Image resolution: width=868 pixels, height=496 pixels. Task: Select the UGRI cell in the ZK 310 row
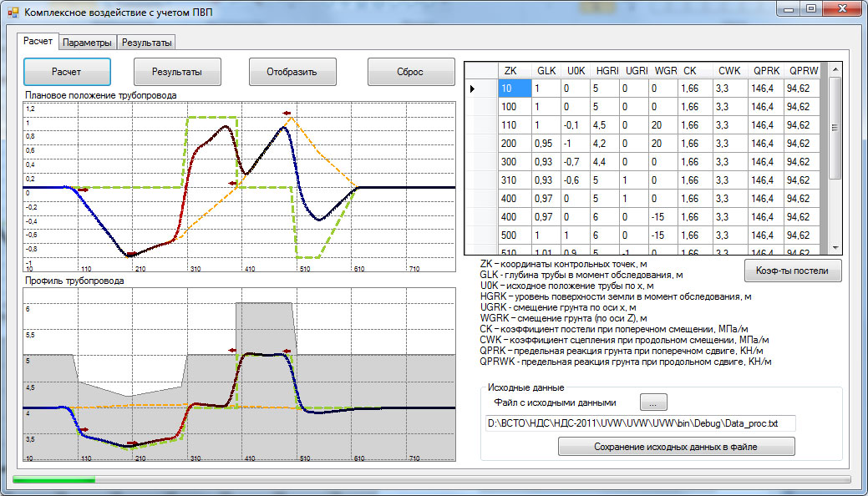point(636,180)
